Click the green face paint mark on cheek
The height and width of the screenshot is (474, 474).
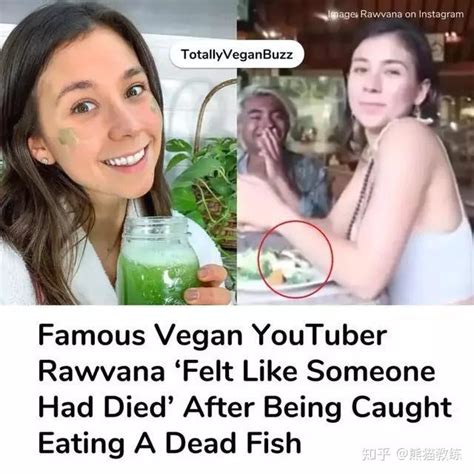[68, 137]
